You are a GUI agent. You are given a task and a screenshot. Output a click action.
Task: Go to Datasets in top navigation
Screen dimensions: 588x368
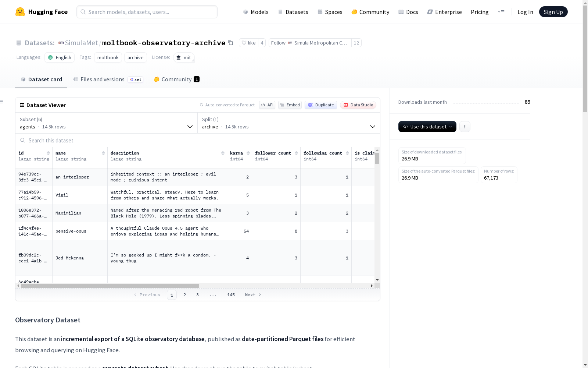(293, 12)
